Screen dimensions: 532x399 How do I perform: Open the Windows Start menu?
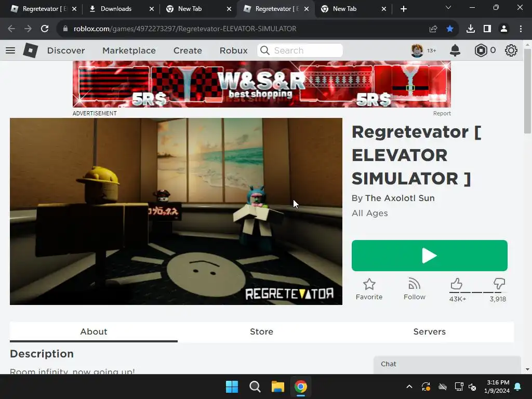tap(232, 387)
